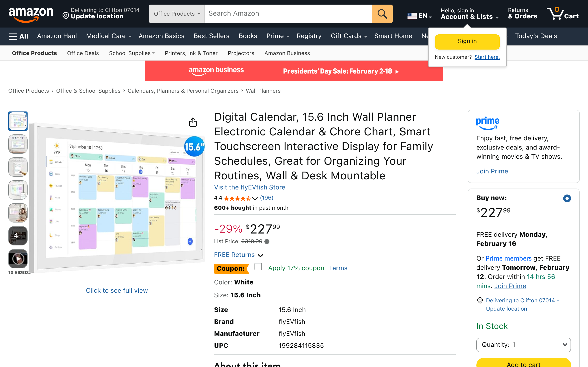Select the Buy new radio button

567,198
